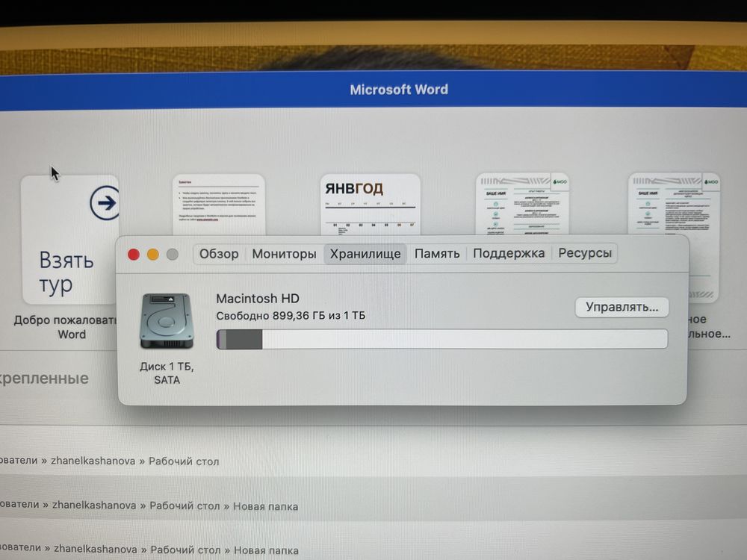Click the 'Добро пожаловать Word' caption

coord(66,327)
